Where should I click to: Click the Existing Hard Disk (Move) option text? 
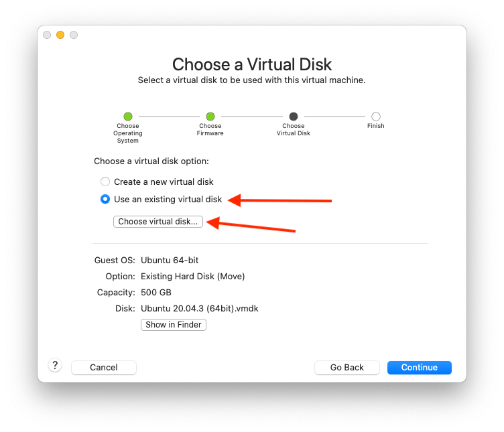tap(193, 276)
